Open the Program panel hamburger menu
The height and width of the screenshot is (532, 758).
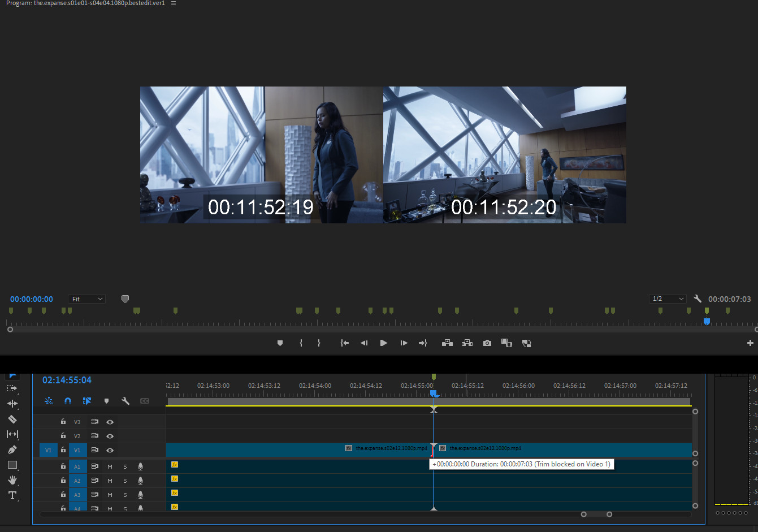(174, 3)
